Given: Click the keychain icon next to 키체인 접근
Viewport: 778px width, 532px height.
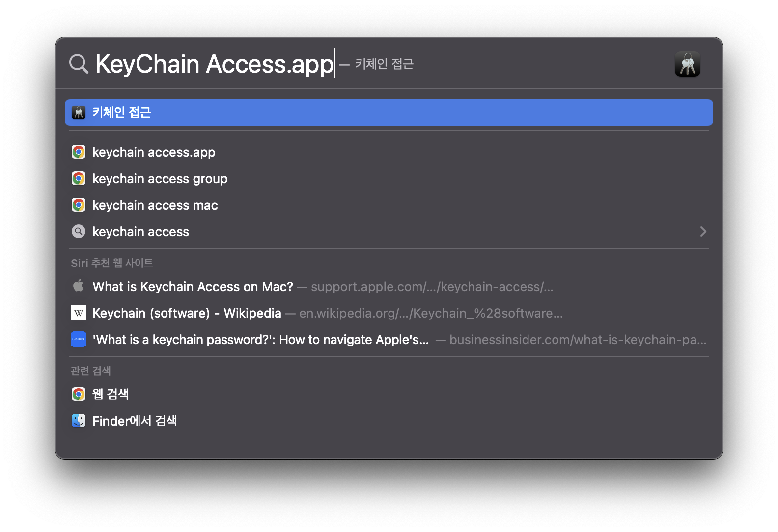Looking at the screenshot, I should [x=79, y=112].
